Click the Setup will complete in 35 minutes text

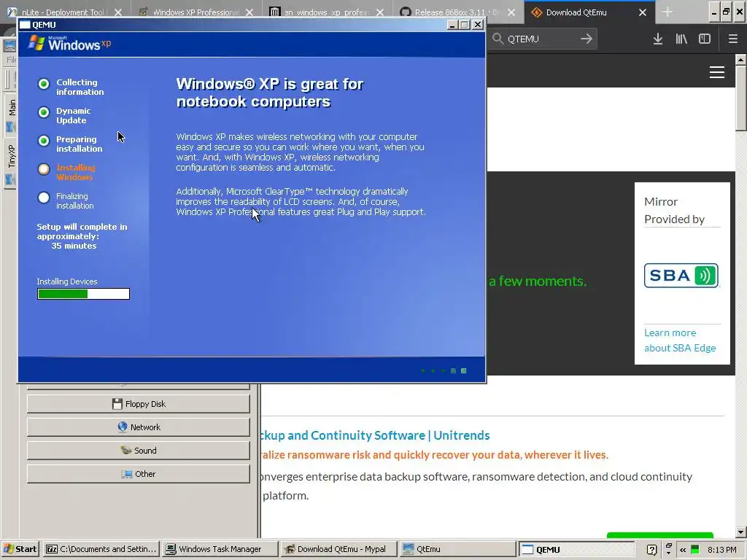click(82, 236)
